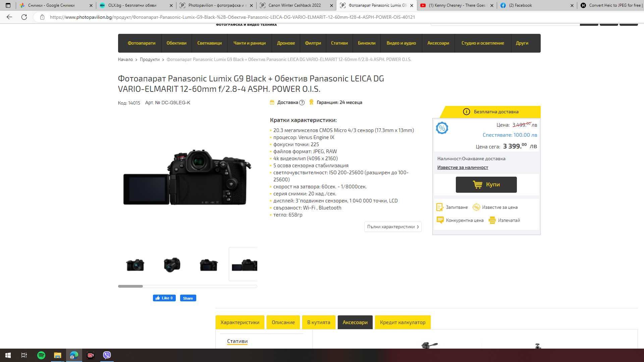Click the browser back arrow
Screen dimensions: 644x362
9,17
